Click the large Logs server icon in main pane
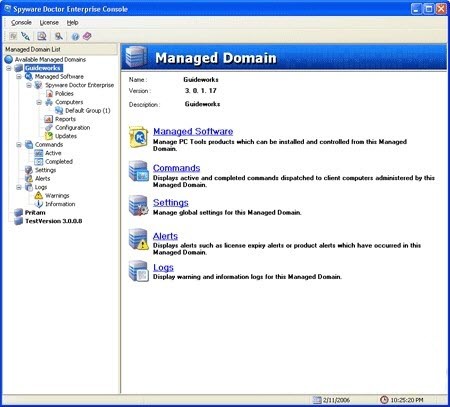Screen dimensions: 450x407 pyautogui.click(x=139, y=271)
